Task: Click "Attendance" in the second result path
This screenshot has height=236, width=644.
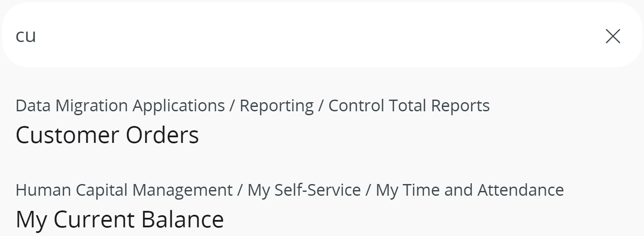Action: [520, 190]
